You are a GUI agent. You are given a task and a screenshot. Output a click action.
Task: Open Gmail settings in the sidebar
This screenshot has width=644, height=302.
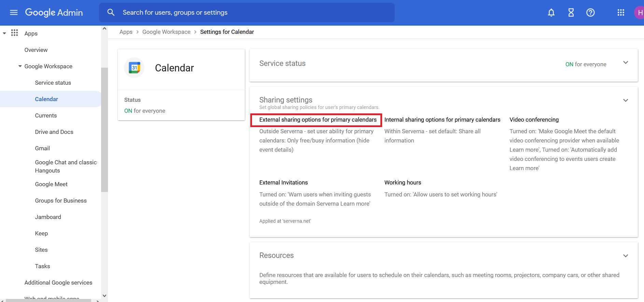42,148
